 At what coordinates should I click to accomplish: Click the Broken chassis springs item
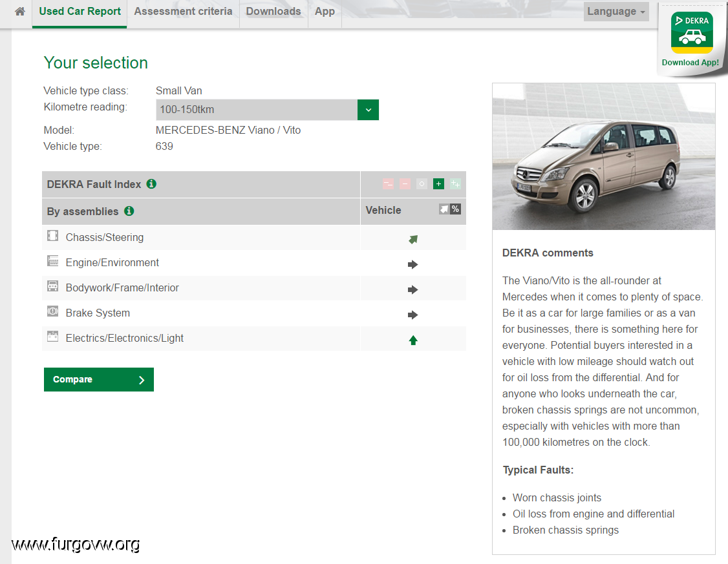[x=566, y=530]
